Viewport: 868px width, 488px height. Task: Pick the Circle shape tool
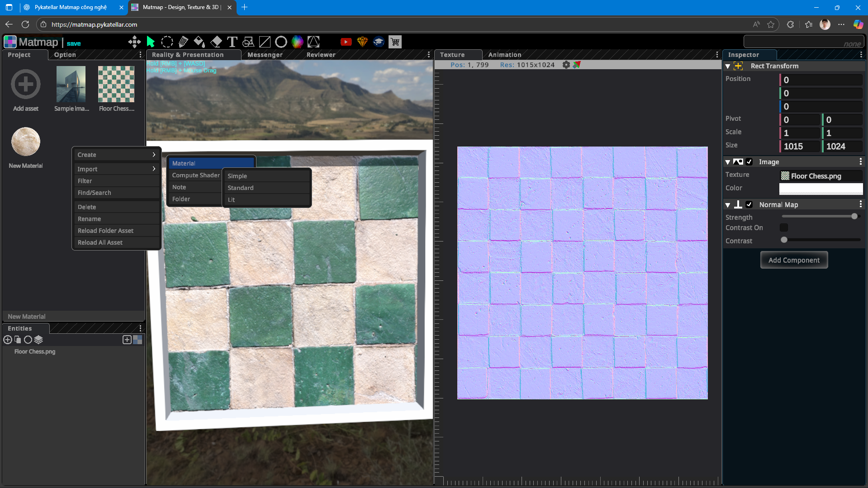pos(281,42)
